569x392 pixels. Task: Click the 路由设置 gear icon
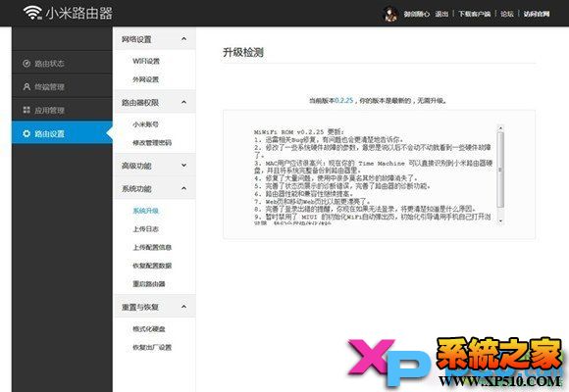26,133
